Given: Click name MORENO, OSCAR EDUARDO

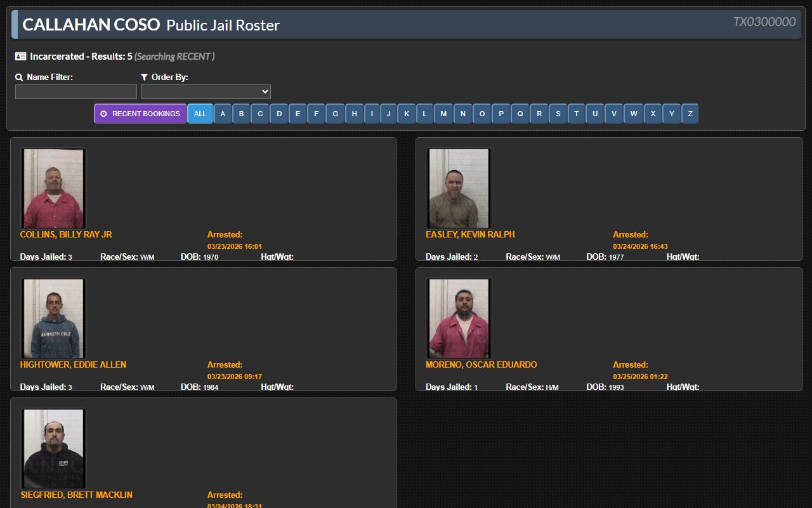Looking at the screenshot, I should pyautogui.click(x=481, y=364).
